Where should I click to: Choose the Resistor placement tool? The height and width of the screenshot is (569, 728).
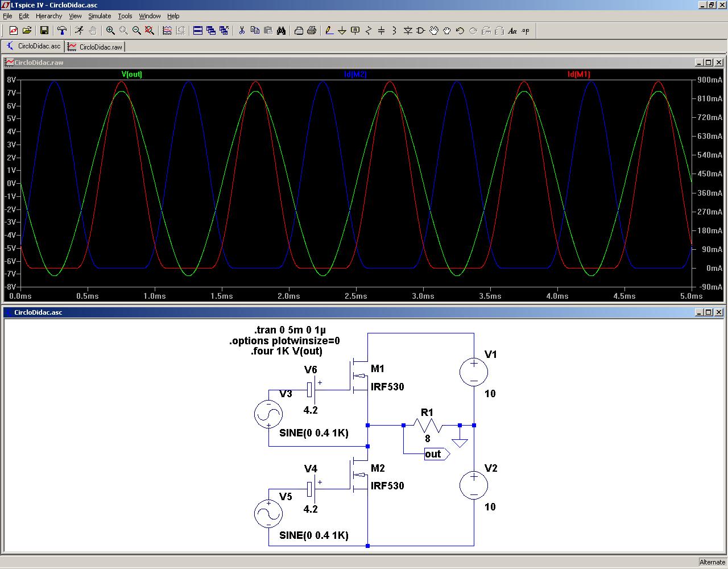coord(369,31)
